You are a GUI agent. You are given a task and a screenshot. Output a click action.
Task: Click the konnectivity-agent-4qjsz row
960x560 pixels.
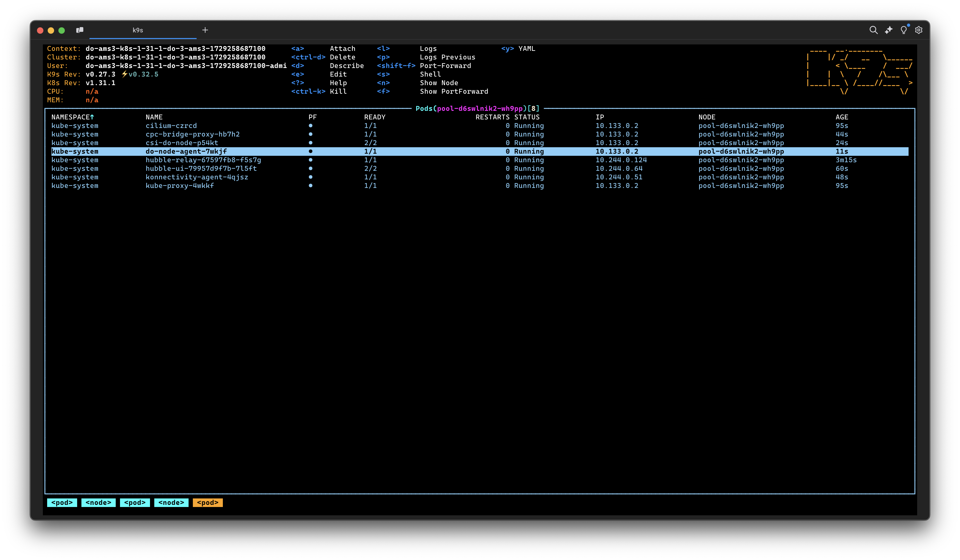pos(197,177)
